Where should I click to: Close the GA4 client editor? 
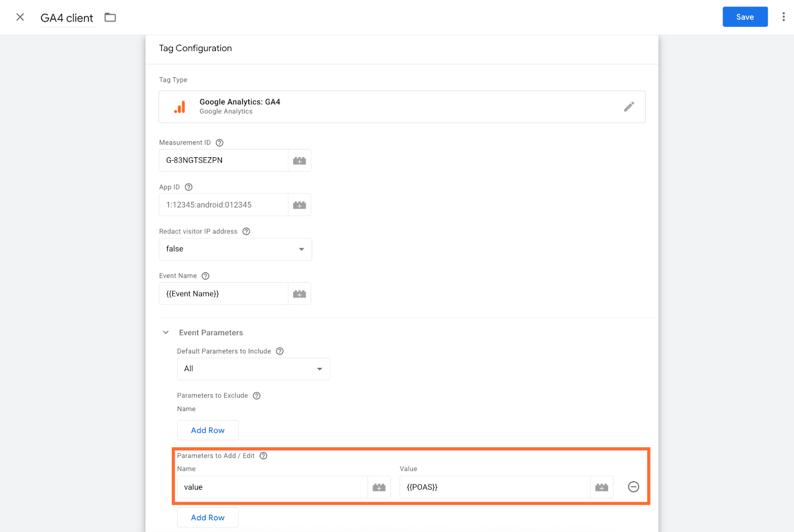coord(20,17)
